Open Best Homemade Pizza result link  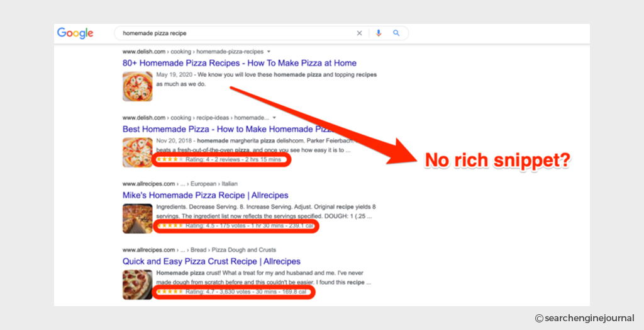tap(228, 129)
